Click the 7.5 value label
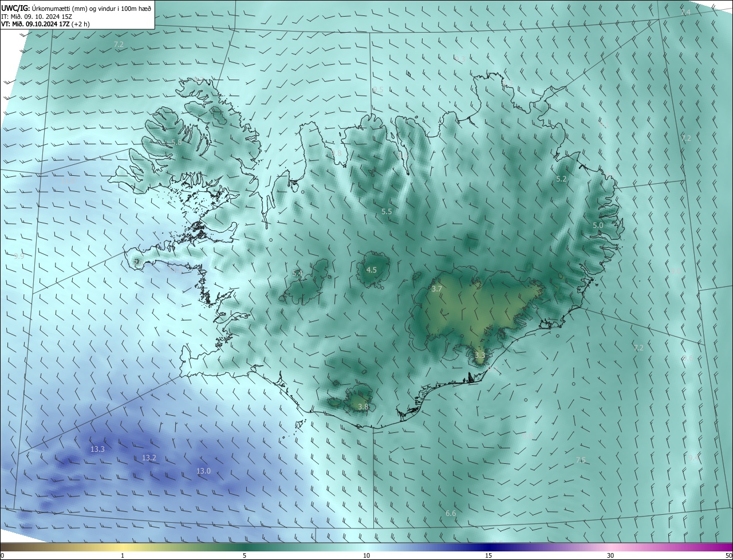 (581, 460)
